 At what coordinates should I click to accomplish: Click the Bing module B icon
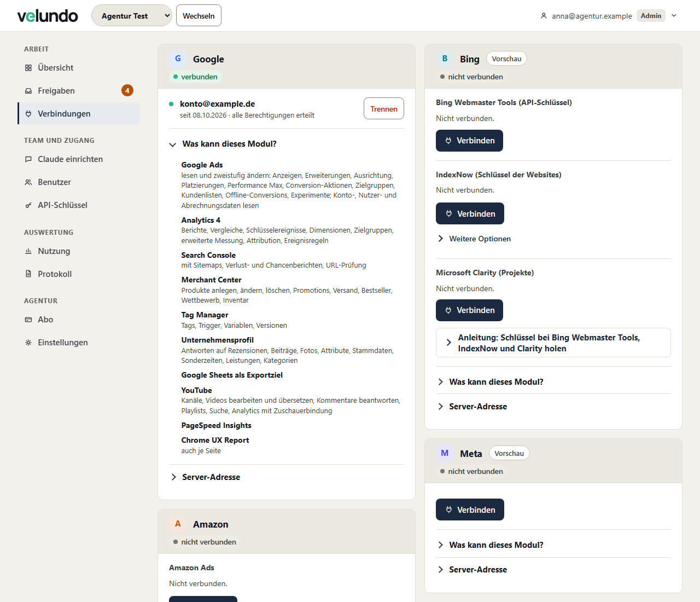pos(445,59)
